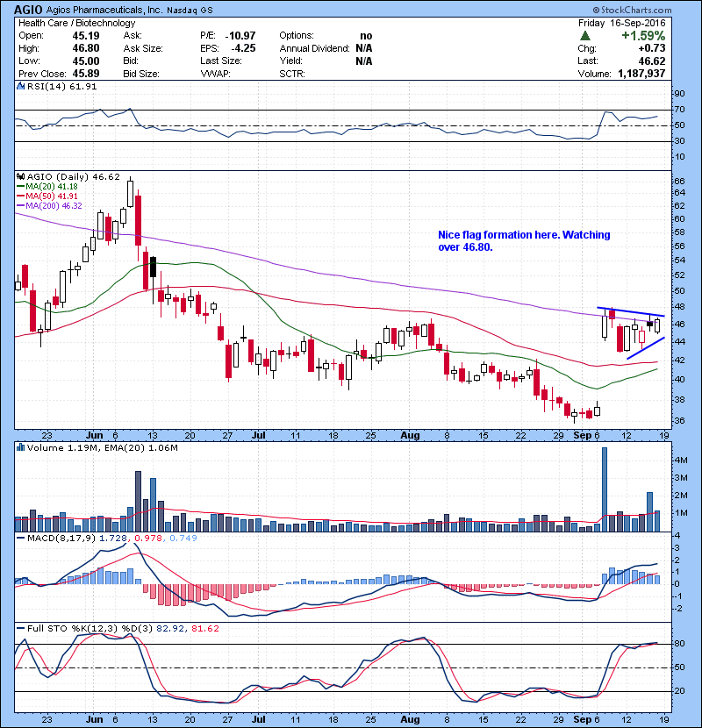Click the 90 label on the RSI axis
Image resolution: width=702 pixels, height=728 pixels.
(679, 94)
